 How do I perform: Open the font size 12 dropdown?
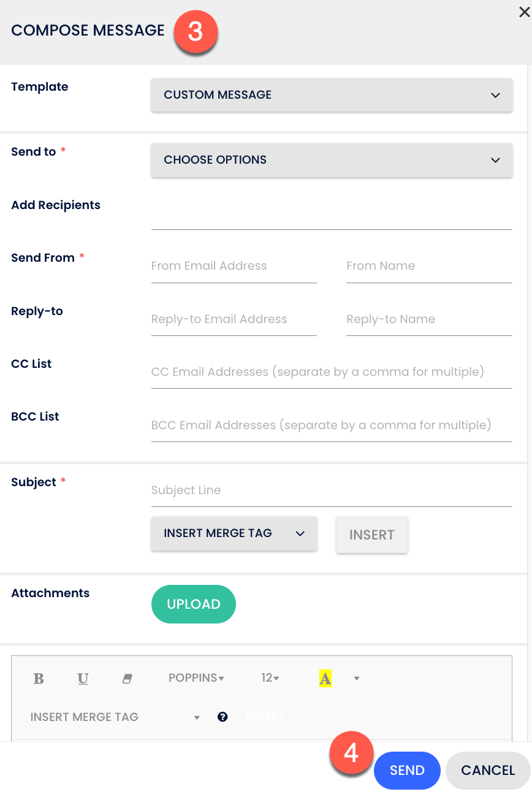tap(270, 678)
